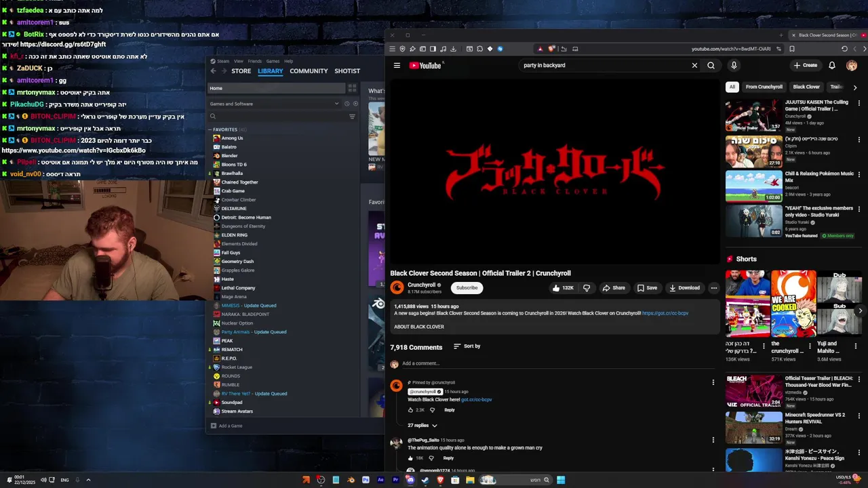Open the YouTube hamburger guide menu
868x488 pixels.
[397, 66]
